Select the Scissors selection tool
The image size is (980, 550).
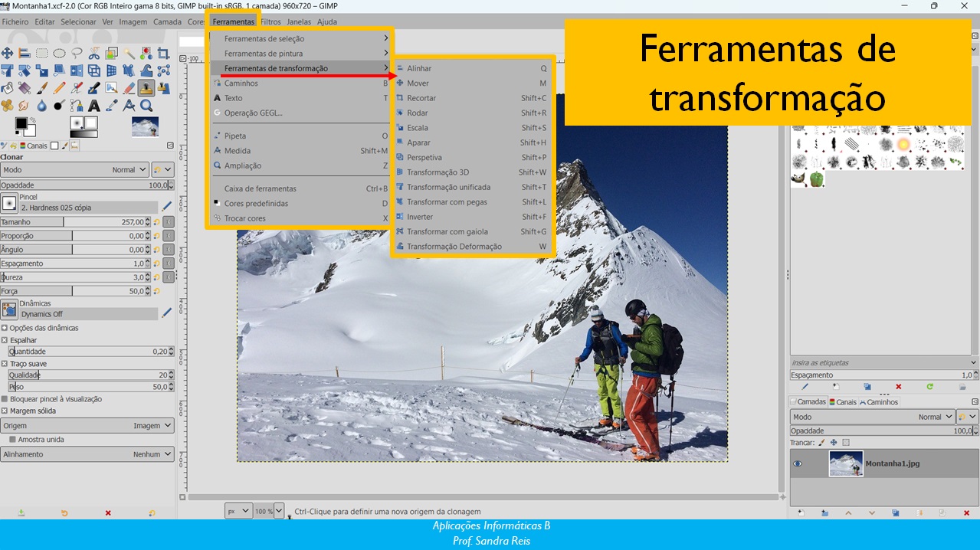tap(93, 53)
